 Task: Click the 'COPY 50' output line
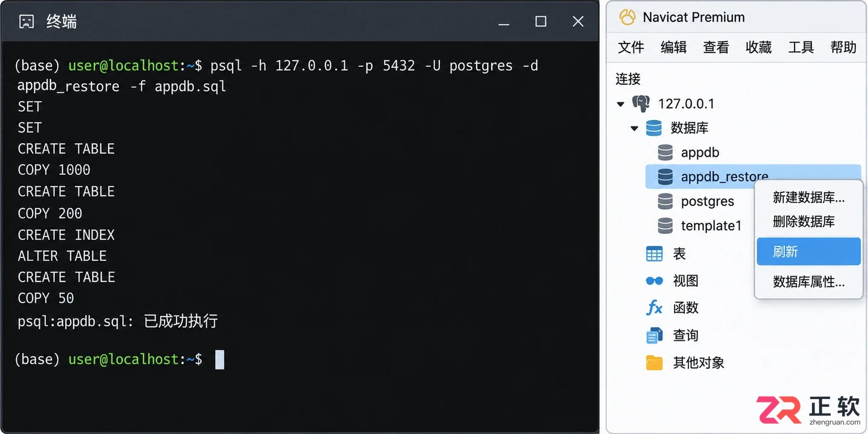pos(46,298)
